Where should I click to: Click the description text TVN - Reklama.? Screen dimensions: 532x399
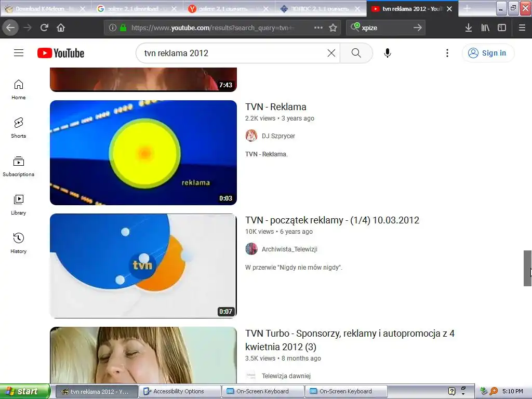[x=267, y=154]
